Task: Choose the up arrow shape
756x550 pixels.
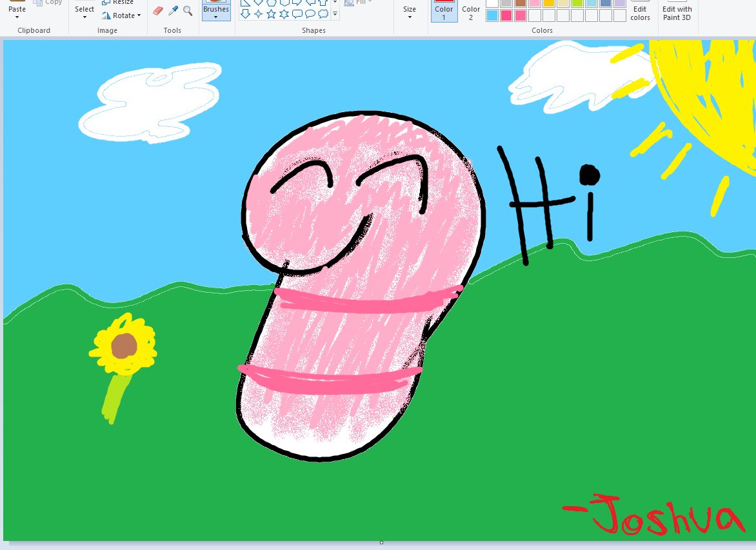Action: tap(324, 3)
